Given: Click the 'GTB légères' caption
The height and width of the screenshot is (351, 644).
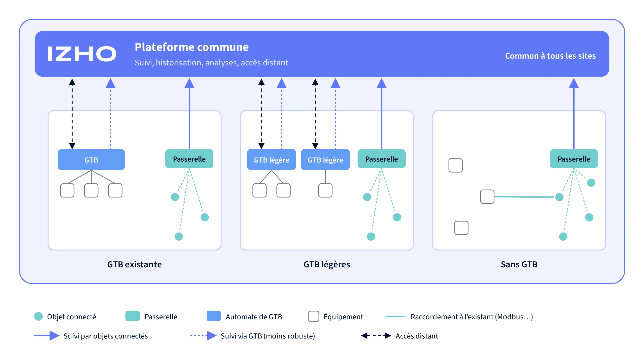Looking at the screenshot, I should tap(327, 264).
